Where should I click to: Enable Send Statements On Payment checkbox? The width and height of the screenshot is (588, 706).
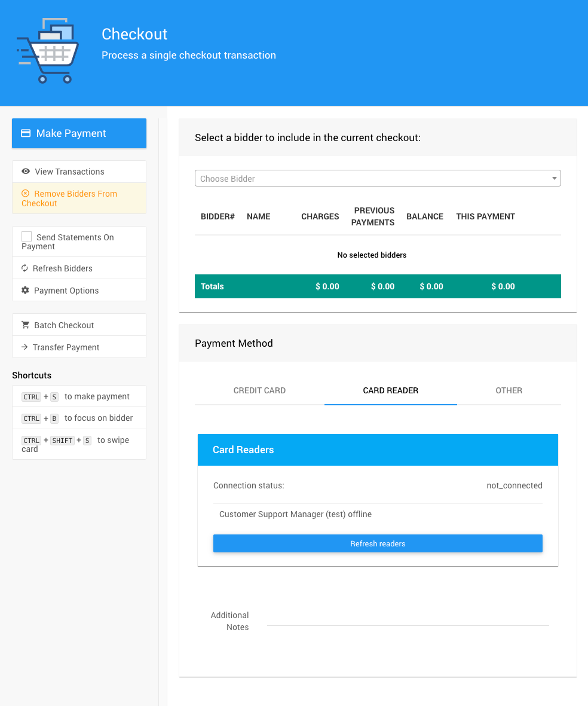[27, 237]
